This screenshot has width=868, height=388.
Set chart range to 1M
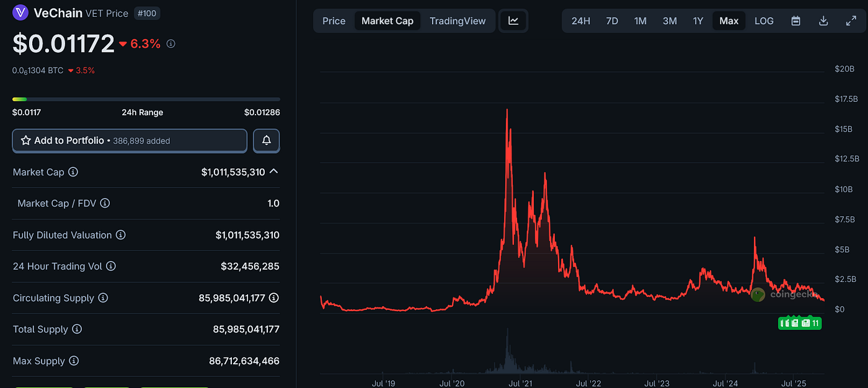[x=640, y=20]
